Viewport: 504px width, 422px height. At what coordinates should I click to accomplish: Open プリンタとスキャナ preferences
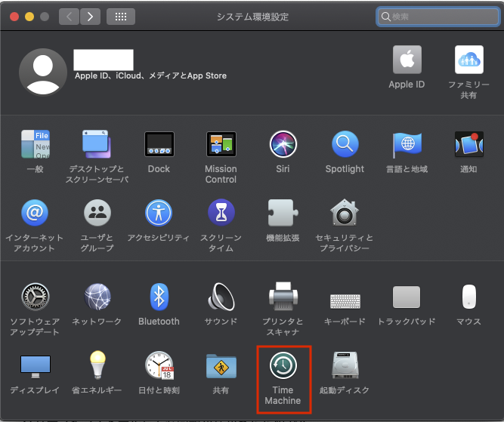pyautogui.click(x=283, y=296)
